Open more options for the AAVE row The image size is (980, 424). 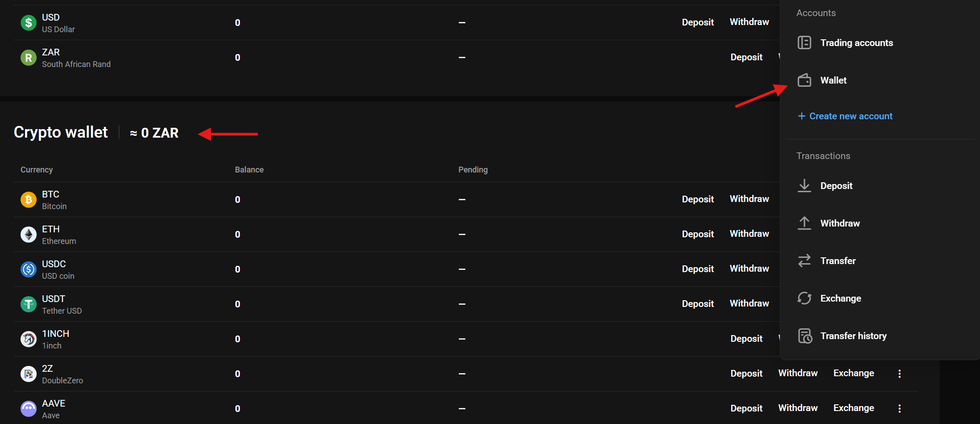click(900, 408)
